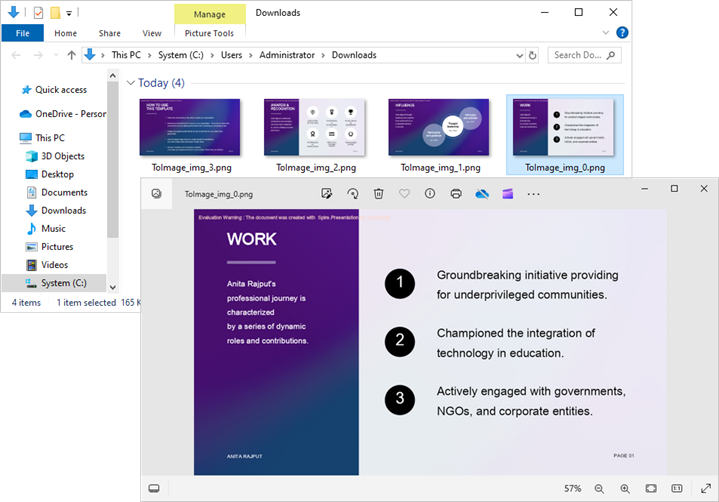
Task: Enter full screen mode in Photos
Action: click(706, 489)
